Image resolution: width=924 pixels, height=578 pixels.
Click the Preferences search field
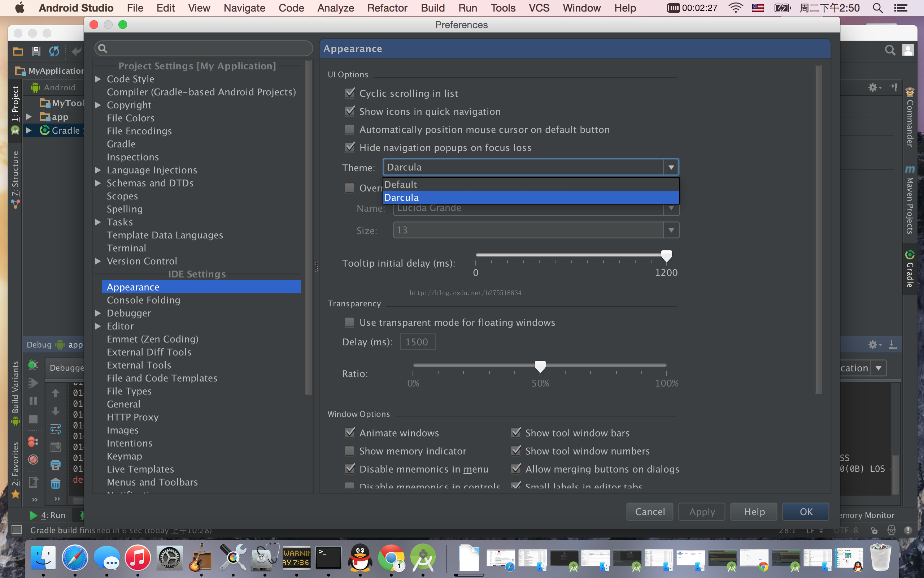204,48
